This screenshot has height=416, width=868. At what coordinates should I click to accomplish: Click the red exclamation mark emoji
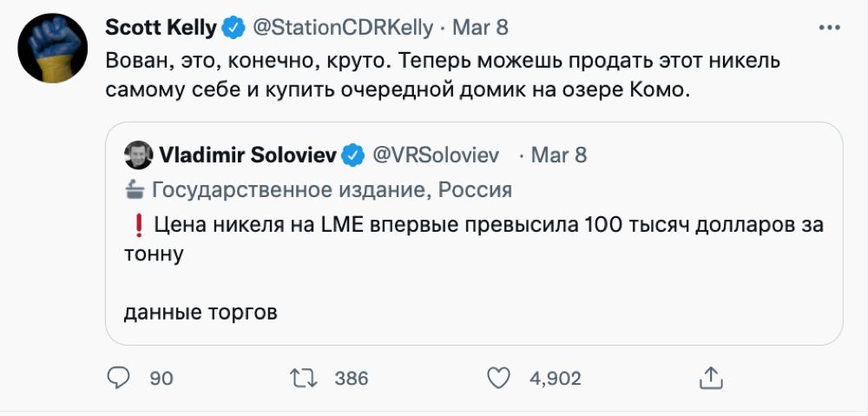138,226
